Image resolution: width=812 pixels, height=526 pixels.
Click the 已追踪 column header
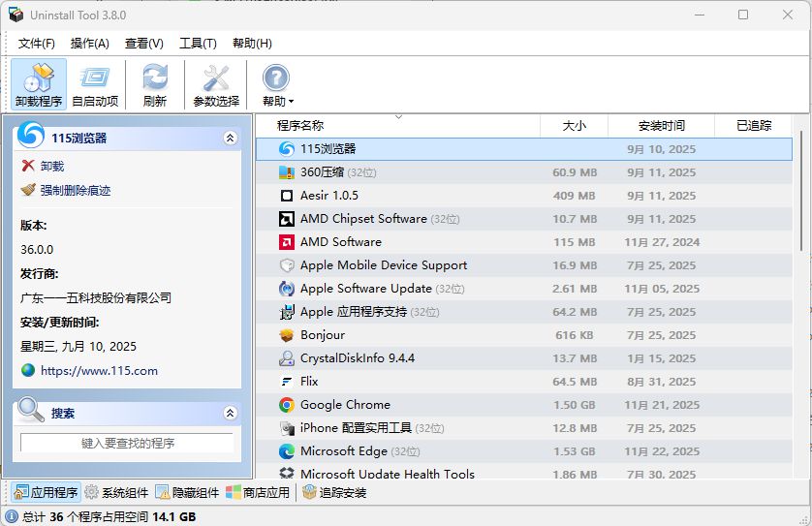(x=754, y=126)
